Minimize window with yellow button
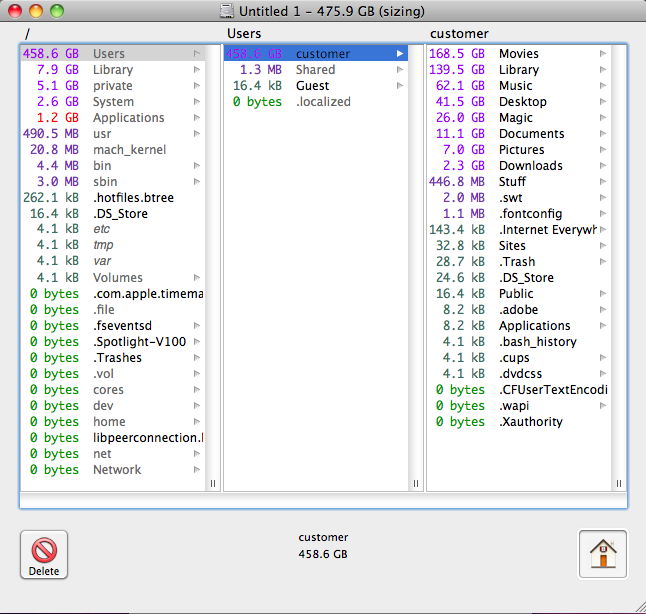Viewport: 646px width, 614px height. 36,11
